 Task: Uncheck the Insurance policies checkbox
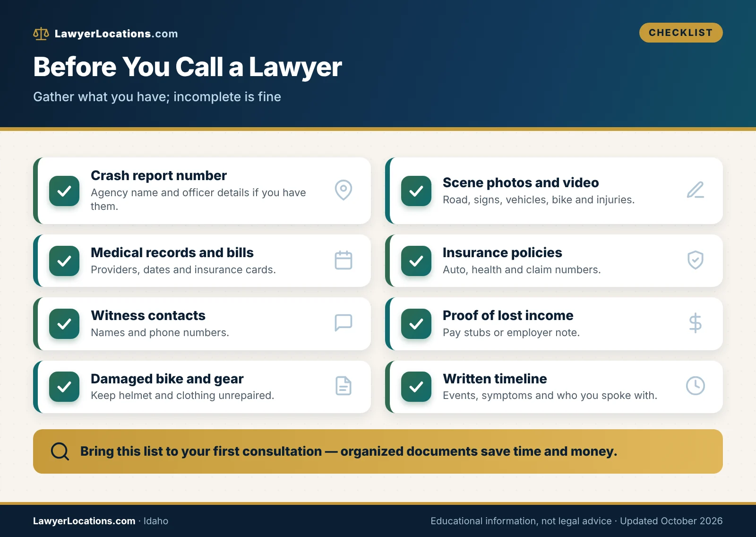(416, 261)
